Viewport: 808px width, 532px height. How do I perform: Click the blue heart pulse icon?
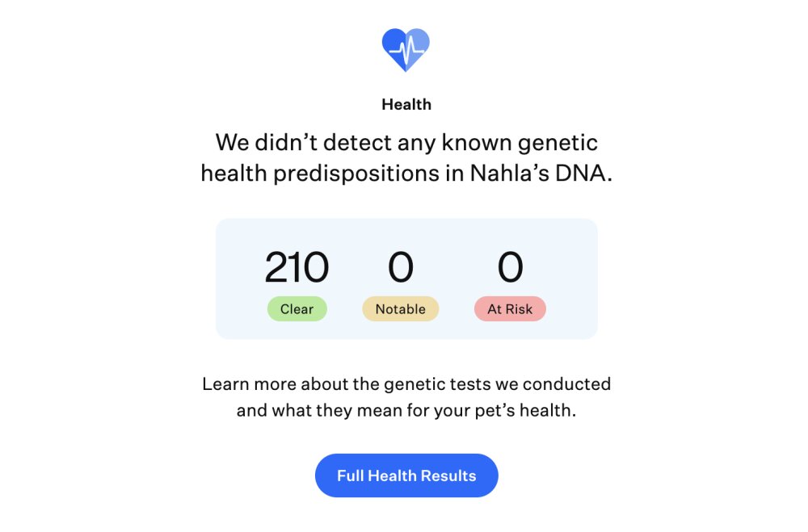click(x=406, y=49)
